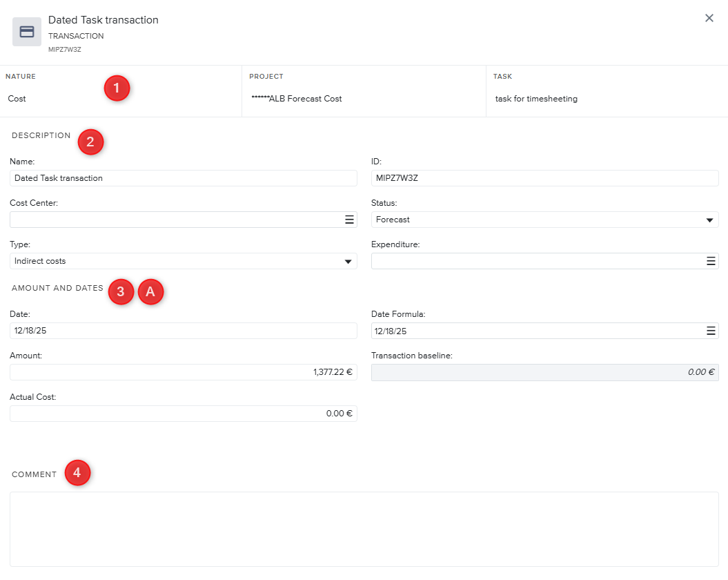This screenshot has height=580, width=728.
Task: Expand the Type dropdown showing Indirect costs
Action: click(183, 261)
